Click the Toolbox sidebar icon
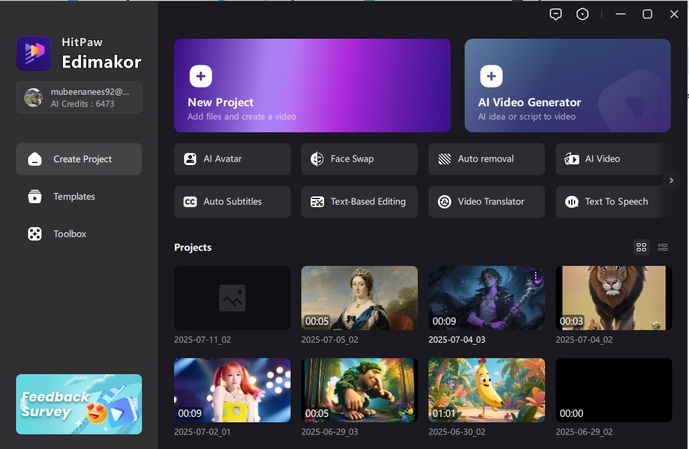The height and width of the screenshot is (449, 689). [x=35, y=234]
